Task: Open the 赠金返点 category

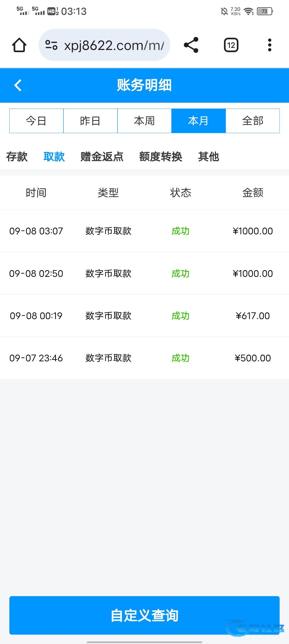Action: pyautogui.click(x=102, y=157)
